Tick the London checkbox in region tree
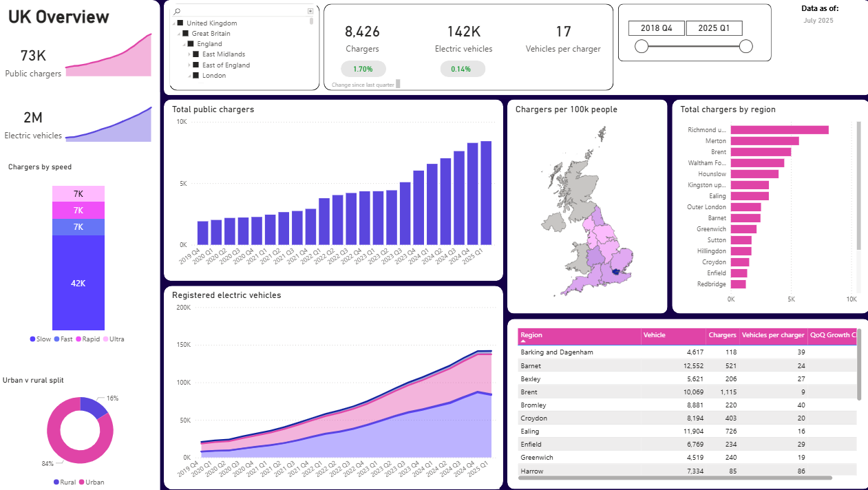Viewport: 868px width, 490px height. click(195, 76)
